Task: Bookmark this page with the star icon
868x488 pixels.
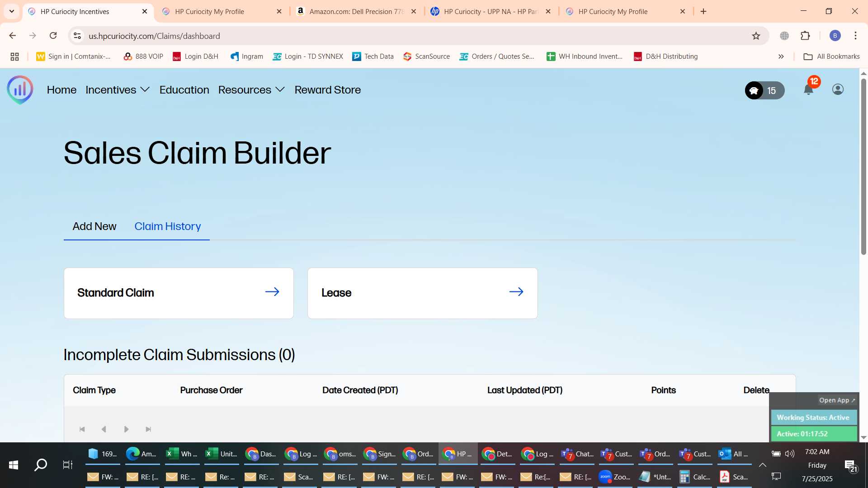Action: pyautogui.click(x=756, y=36)
